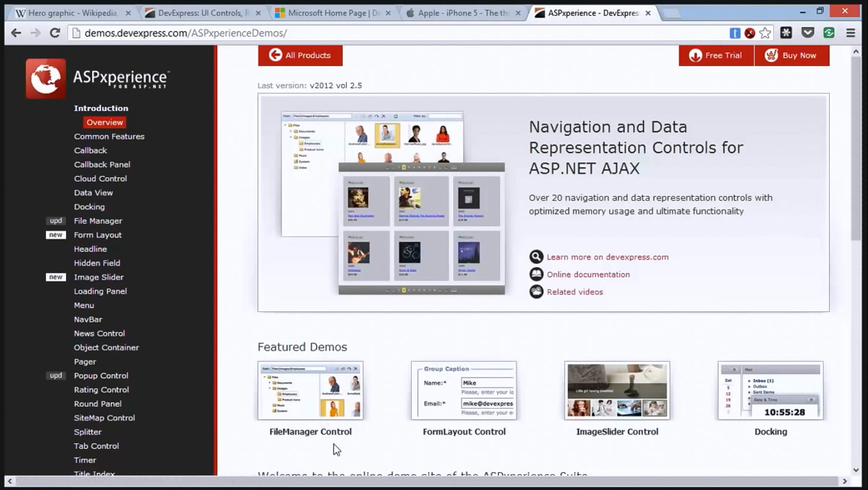Open Cloud Control in the sidebar
Screen dimensions: 868x490
click(x=100, y=179)
